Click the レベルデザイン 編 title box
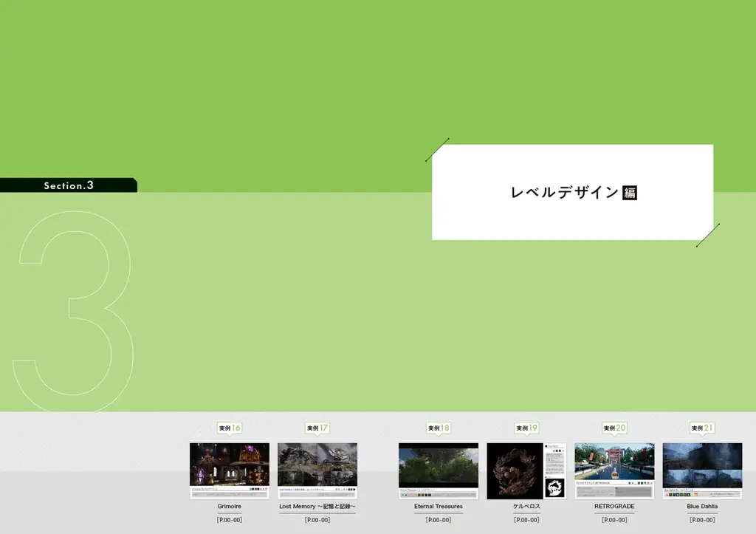The height and width of the screenshot is (534, 756). point(572,192)
